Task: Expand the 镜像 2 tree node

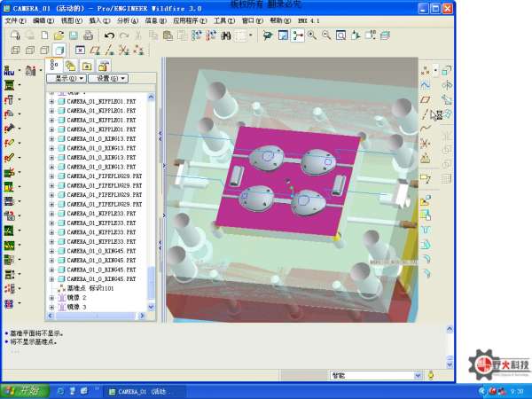Action: (51, 298)
